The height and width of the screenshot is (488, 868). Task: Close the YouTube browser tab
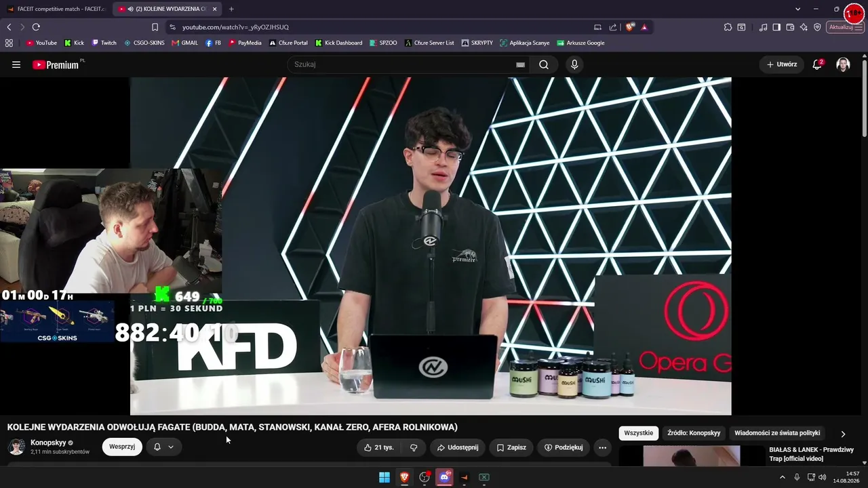(x=214, y=9)
